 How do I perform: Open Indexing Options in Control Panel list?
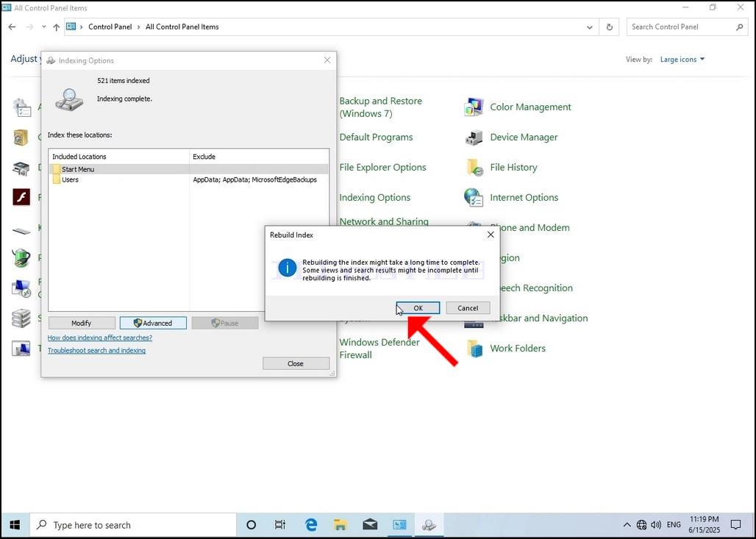374,198
